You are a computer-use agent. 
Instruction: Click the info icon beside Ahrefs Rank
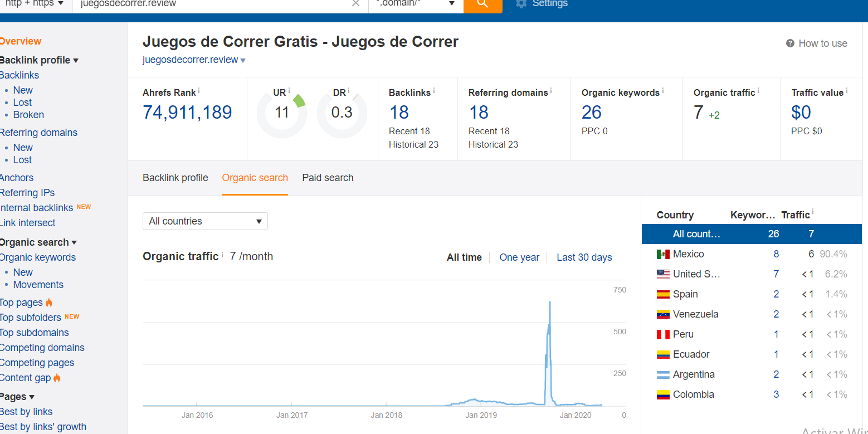(x=199, y=91)
